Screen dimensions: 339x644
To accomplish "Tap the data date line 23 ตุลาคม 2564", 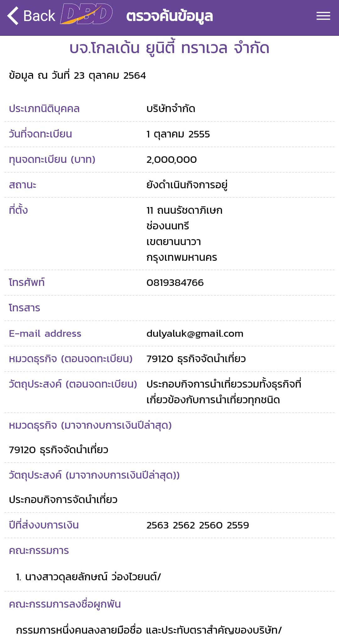I will (77, 76).
